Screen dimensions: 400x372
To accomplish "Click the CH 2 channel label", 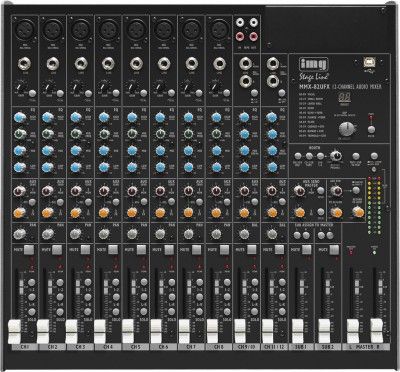I will pyautogui.click(x=52, y=347).
